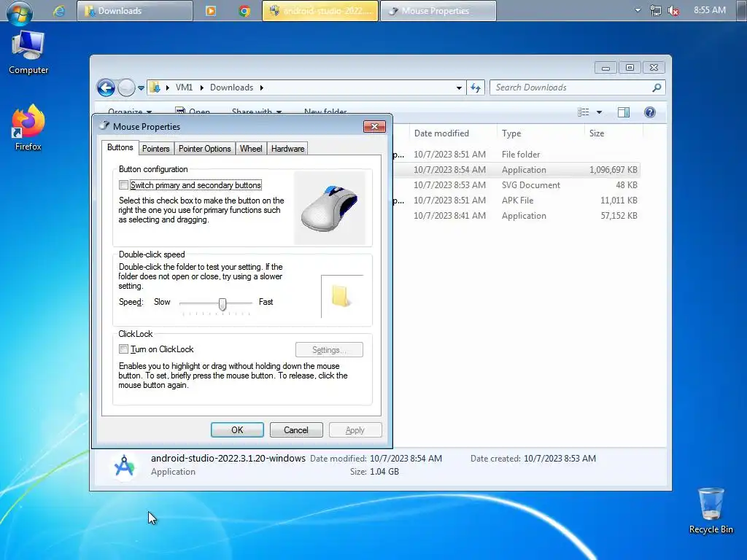The width and height of the screenshot is (747, 560).
Task: Select the Recycle Bin desktop icon
Action: 711,510
